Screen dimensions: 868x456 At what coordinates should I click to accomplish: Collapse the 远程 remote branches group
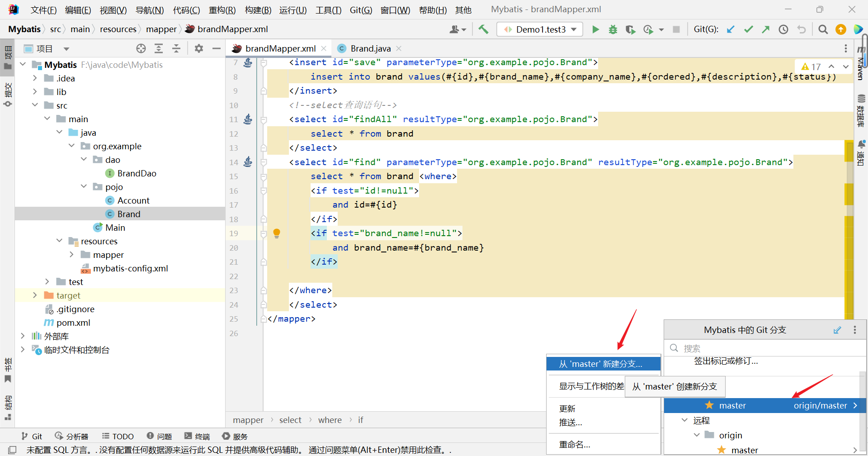click(x=684, y=420)
